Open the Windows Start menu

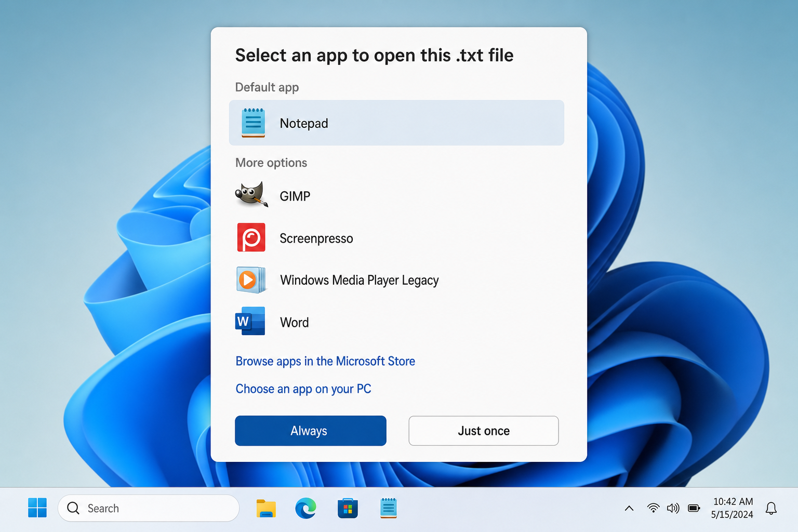point(37,508)
